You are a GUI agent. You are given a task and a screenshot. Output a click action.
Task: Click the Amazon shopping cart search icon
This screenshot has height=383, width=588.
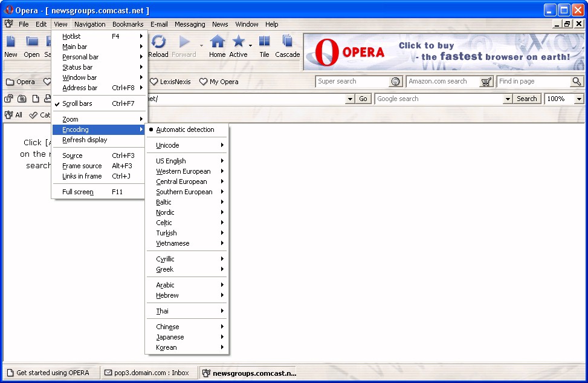pyautogui.click(x=486, y=82)
